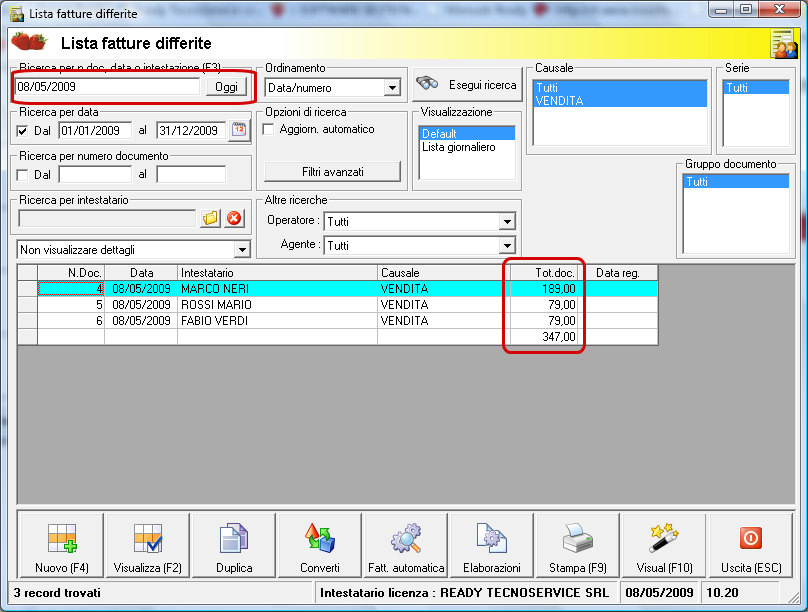Viewport: 808px width, 612px height.
Task: Open intestatario folder lookup icon
Action: [210, 218]
